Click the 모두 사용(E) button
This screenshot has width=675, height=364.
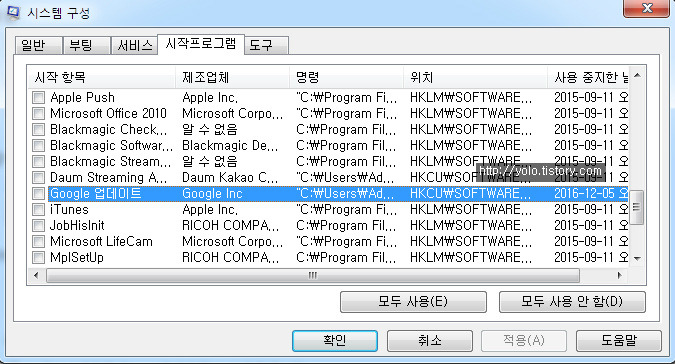click(x=413, y=302)
